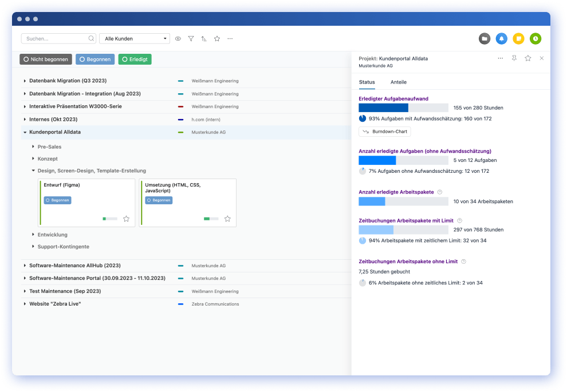
Task: Expand the Pre-Sales phase
Action: [33, 146]
